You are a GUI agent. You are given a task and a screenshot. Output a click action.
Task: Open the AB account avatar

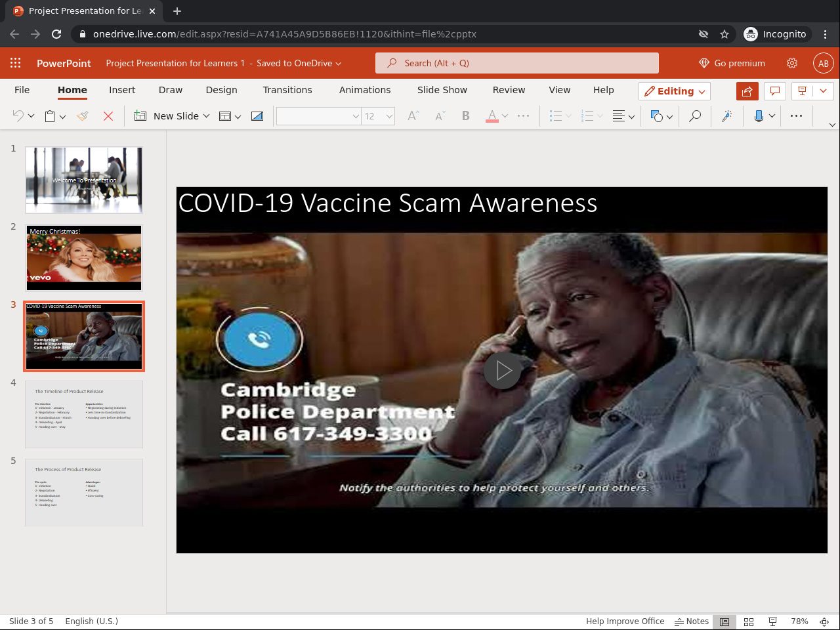point(824,63)
